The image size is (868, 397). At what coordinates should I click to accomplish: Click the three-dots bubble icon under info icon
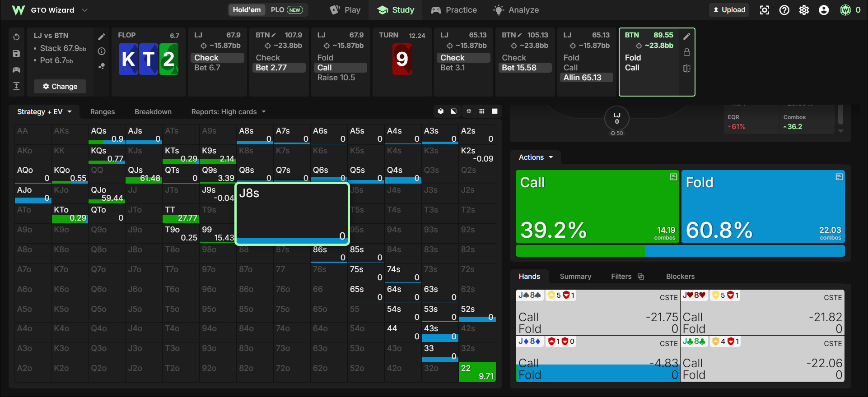tap(102, 66)
